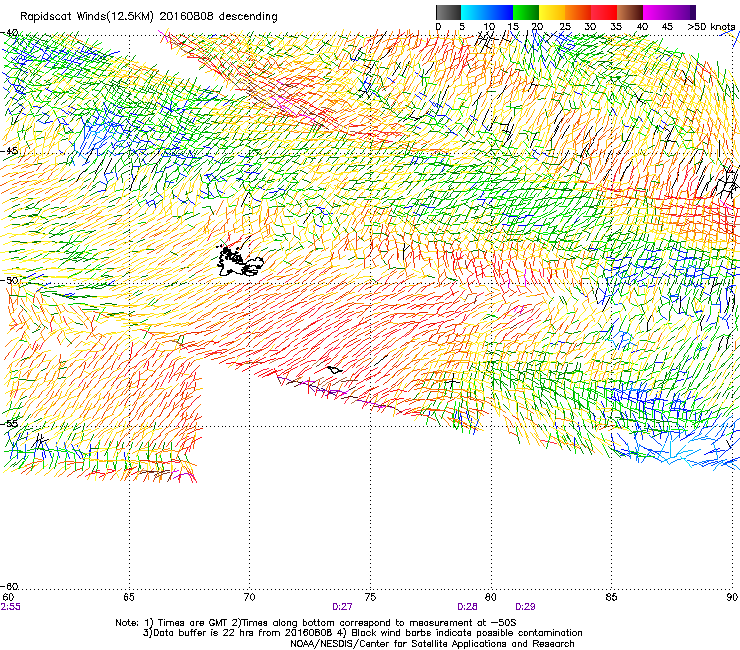
Task: Select the brown 35-40 knots color segment
Action: pos(630,12)
